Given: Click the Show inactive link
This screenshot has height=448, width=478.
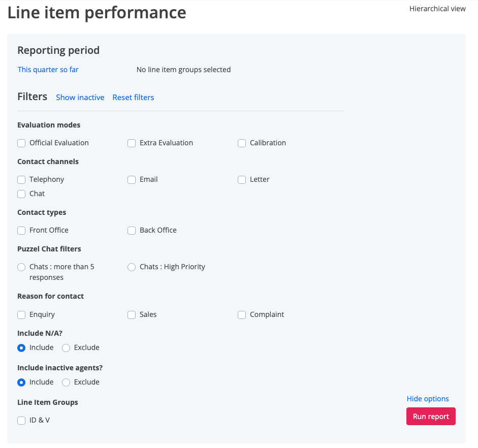Looking at the screenshot, I should pyautogui.click(x=80, y=98).
